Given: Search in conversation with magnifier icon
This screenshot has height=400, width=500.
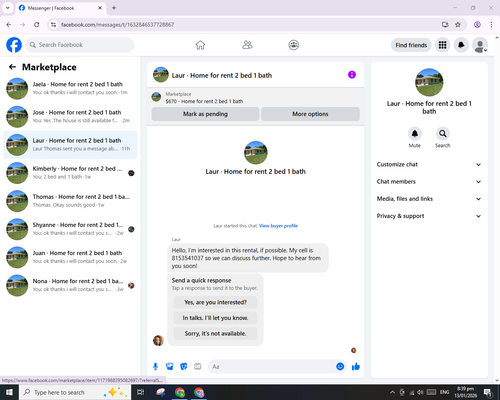Looking at the screenshot, I should (x=443, y=134).
